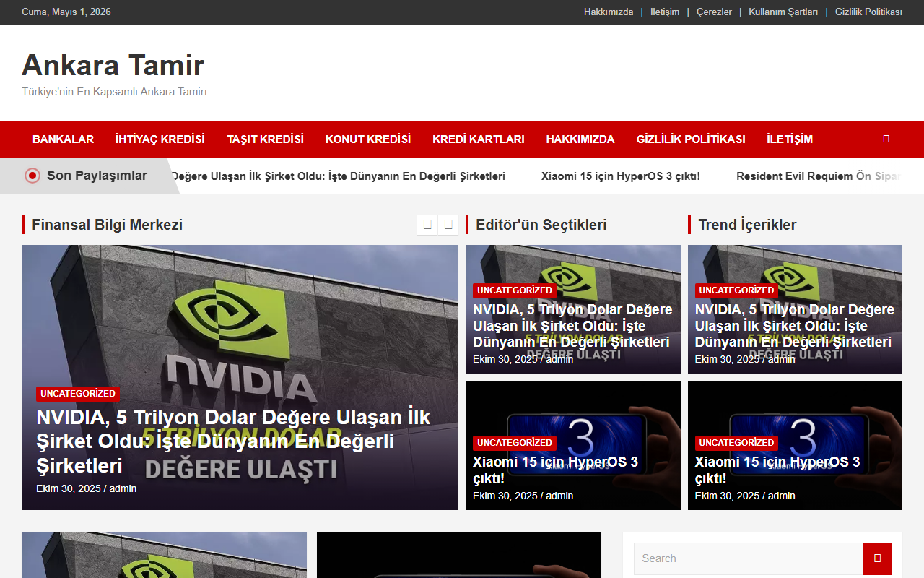
Task: Click the bottom-left NVIDIA post thumbnail
Action: click(164, 555)
